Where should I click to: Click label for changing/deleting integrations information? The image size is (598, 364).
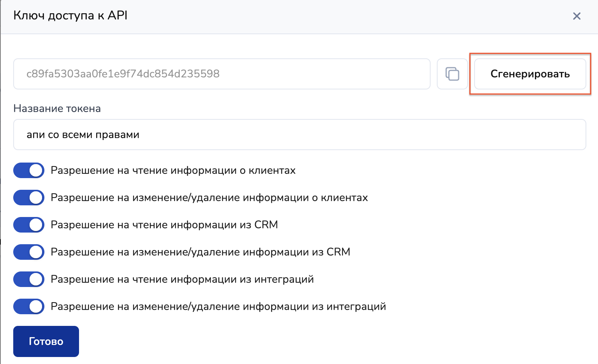coord(218,306)
